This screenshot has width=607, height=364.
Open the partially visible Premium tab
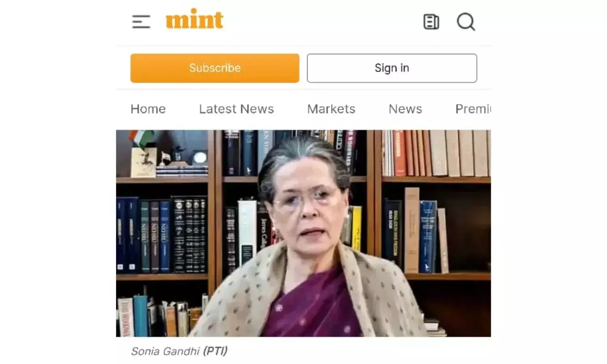tap(473, 109)
